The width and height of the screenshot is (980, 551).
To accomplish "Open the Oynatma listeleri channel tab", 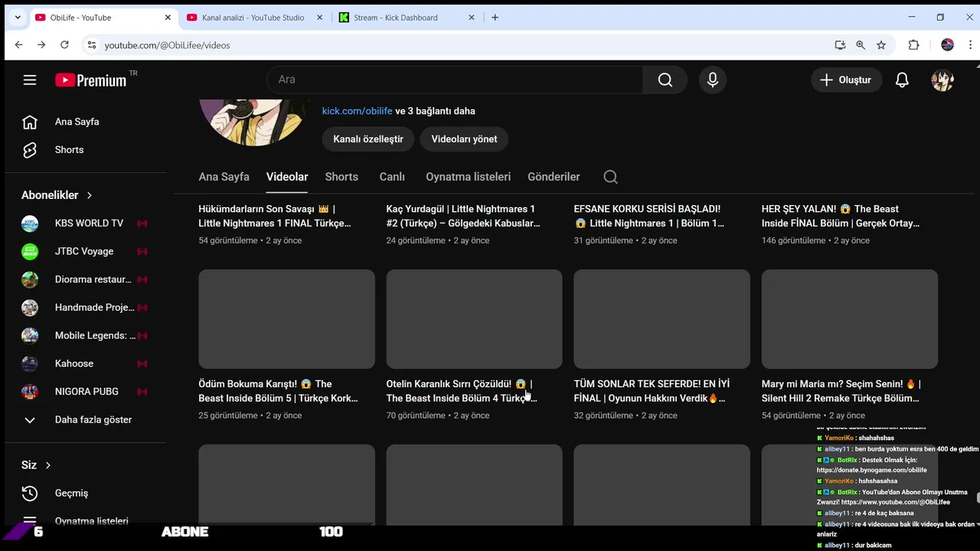I will [x=468, y=177].
